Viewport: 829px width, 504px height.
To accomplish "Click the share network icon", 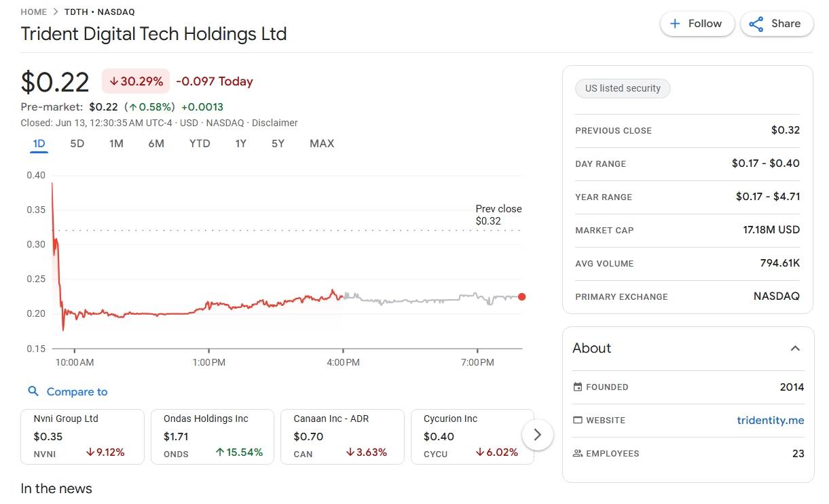I will [756, 24].
